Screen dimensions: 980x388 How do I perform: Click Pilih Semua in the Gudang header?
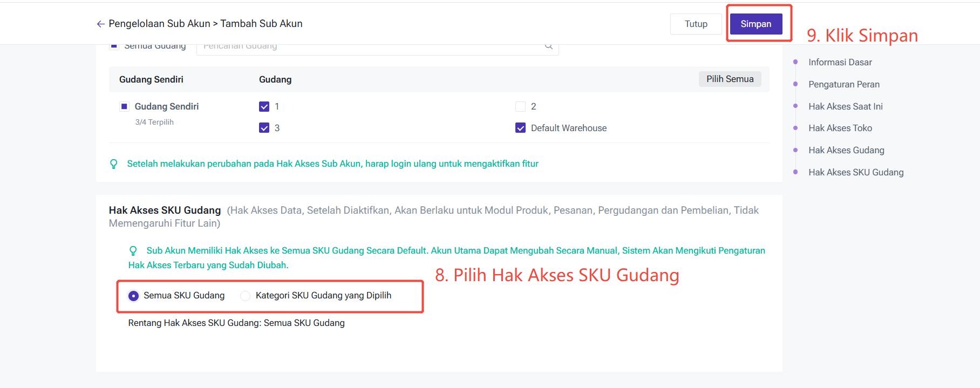730,79
